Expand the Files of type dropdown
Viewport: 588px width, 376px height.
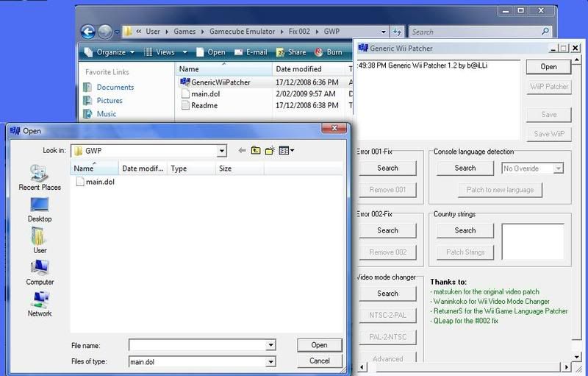[270, 362]
